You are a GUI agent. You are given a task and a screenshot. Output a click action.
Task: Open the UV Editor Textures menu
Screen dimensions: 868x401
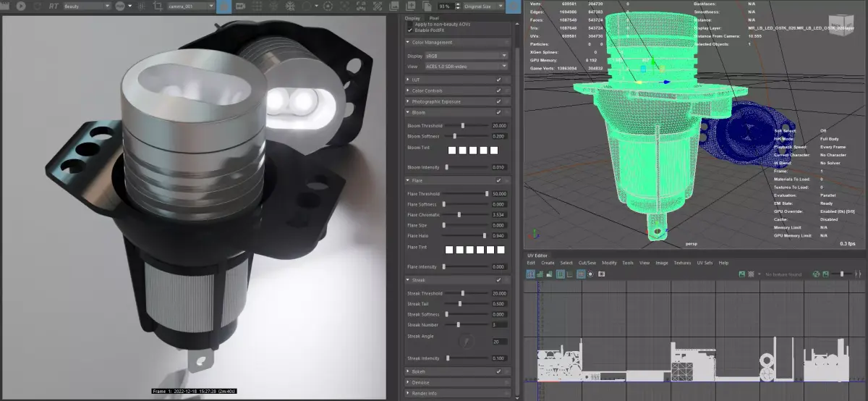(683, 263)
